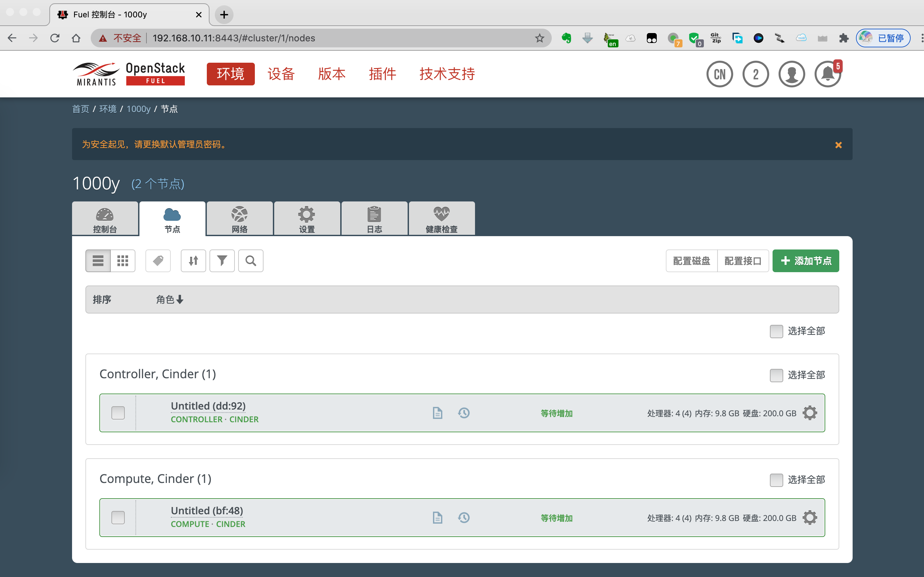The width and height of the screenshot is (924, 577).
Task: Open the browser extensions puzzle icon
Action: pyautogui.click(x=844, y=38)
